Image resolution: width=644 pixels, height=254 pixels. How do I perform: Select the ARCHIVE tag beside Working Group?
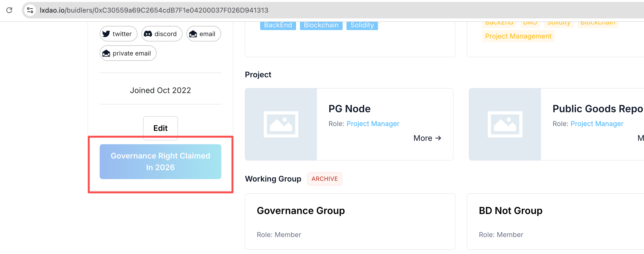[x=324, y=179]
